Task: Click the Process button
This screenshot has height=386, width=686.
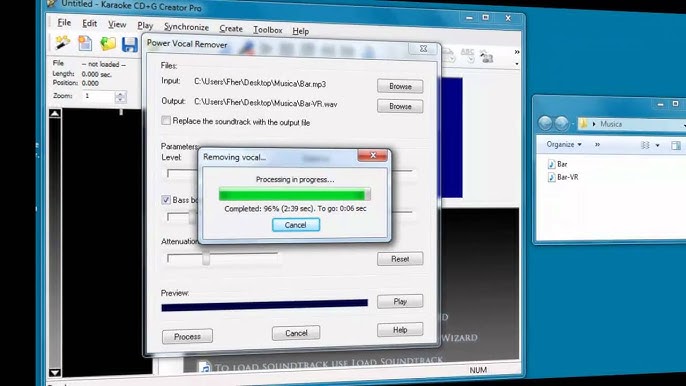Action: tap(187, 337)
